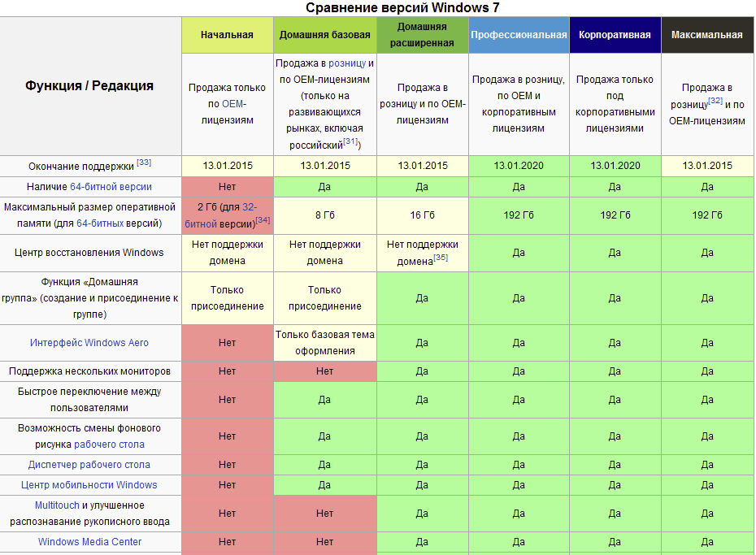Click «Поддержка нескольких мониторов» row label

(x=89, y=371)
